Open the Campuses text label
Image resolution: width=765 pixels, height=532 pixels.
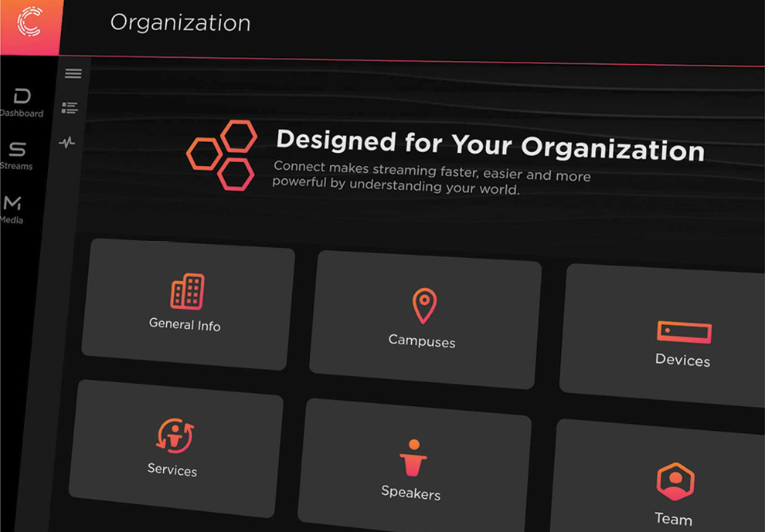pos(422,341)
